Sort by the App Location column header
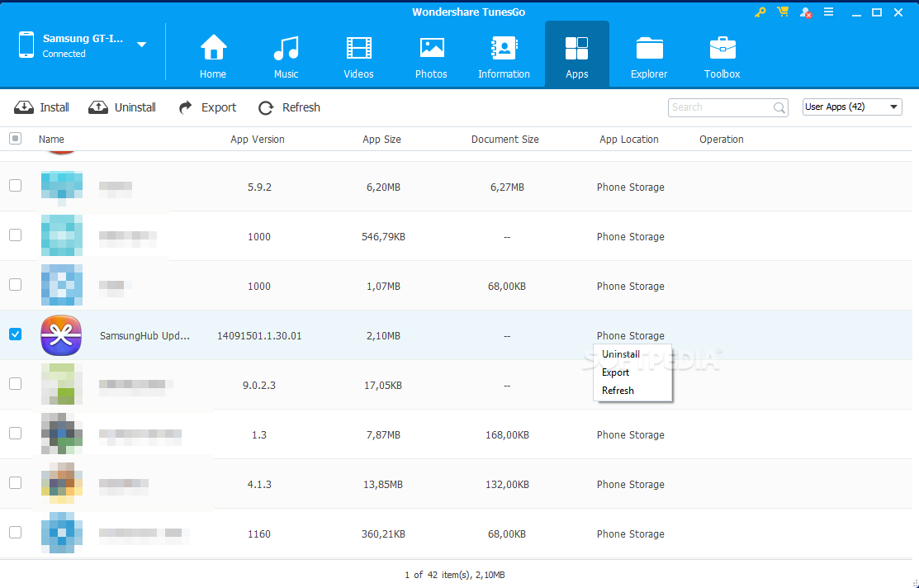 tap(629, 140)
